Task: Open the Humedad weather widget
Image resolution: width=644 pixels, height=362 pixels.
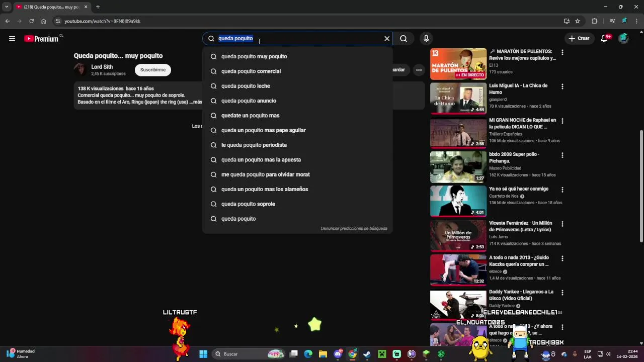Action: tap(21, 354)
